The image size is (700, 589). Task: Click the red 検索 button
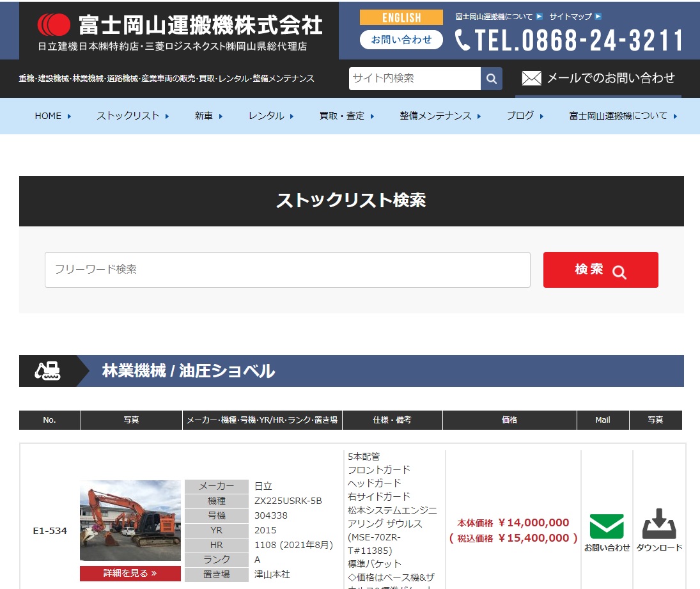[600, 270]
